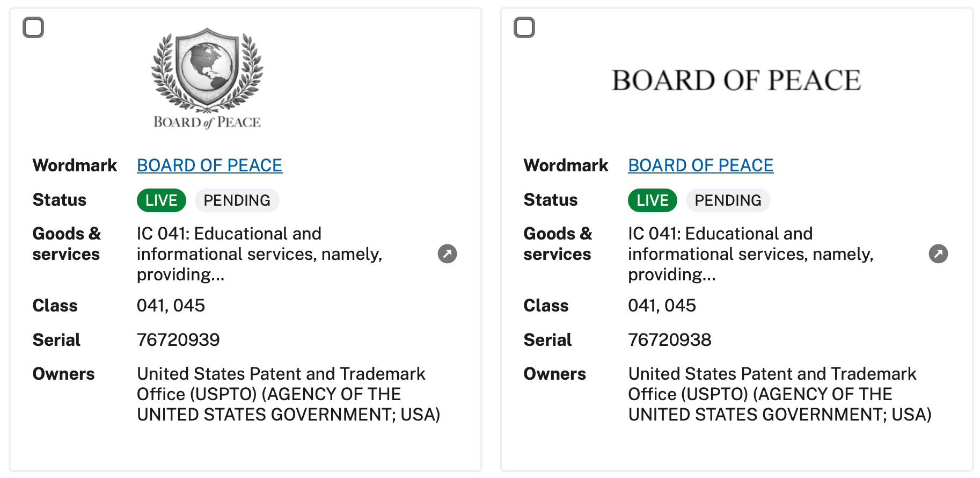Expand goods and services for serial 76720938
This screenshot has height=478, width=980.
pyautogui.click(x=938, y=254)
